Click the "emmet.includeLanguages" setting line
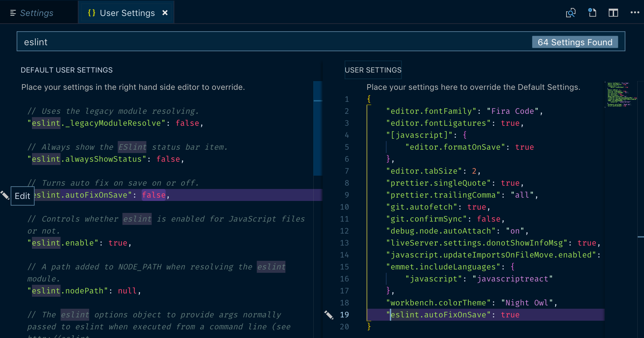 (450, 267)
